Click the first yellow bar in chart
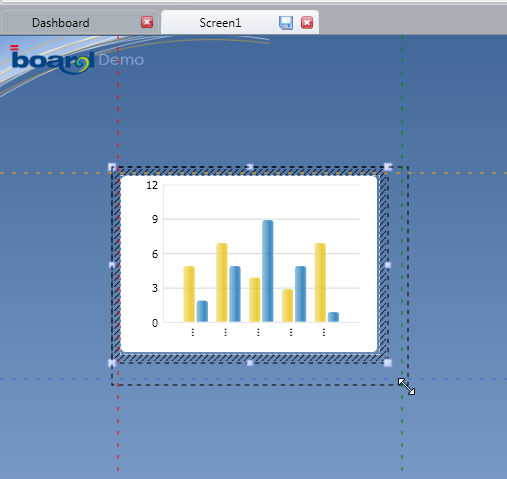Screen dimensions: 507x479 (189, 294)
